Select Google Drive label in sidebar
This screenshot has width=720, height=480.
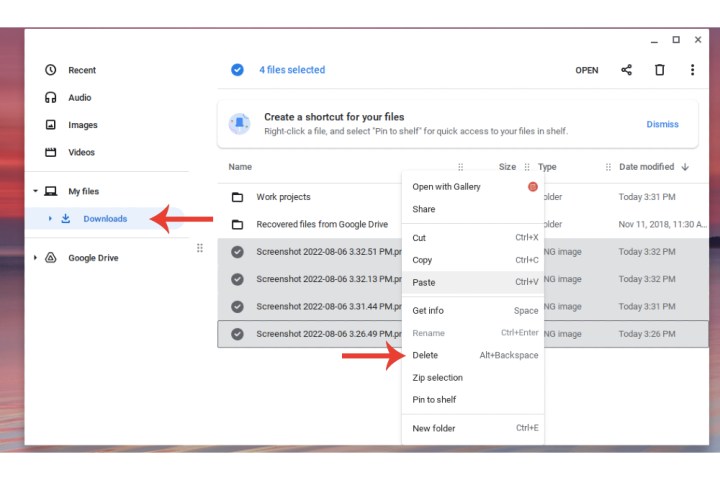coord(93,258)
